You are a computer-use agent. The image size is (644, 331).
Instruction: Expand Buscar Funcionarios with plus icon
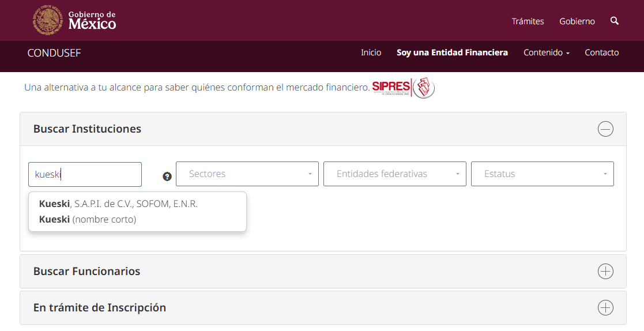[605, 272]
